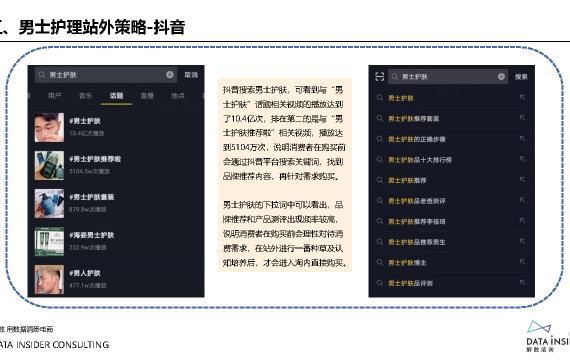
Task: Choose the 男士护肤品评测 suggestion
Action: tap(410, 283)
